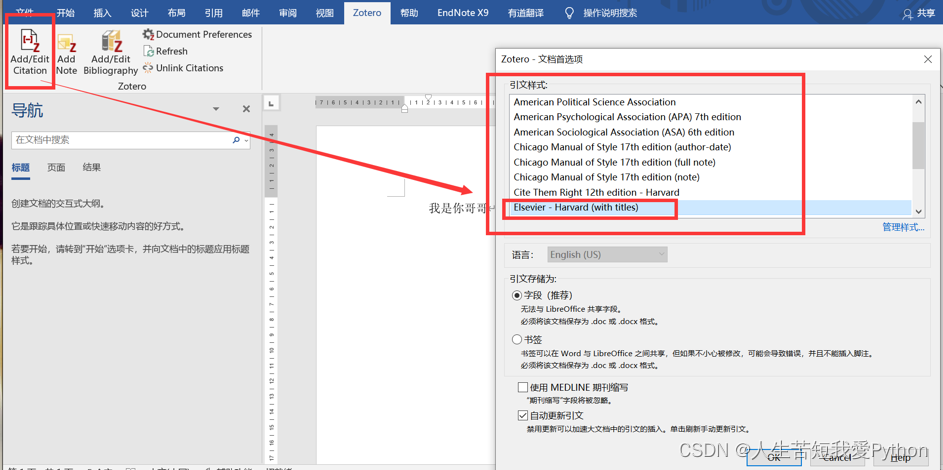Viewport: 943px width, 470px height.
Task: Click the tab selector at ruler corner
Action: (x=271, y=103)
